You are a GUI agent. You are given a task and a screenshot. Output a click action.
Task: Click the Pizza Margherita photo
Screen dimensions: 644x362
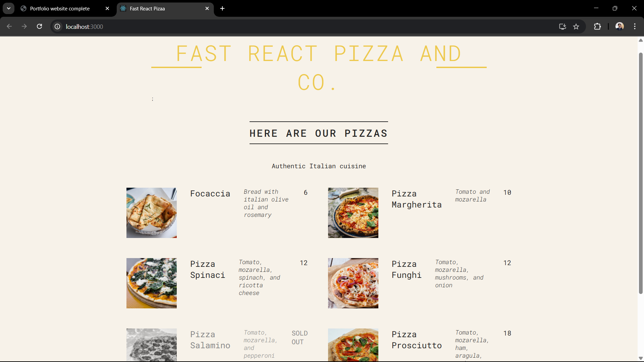(353, 213)
